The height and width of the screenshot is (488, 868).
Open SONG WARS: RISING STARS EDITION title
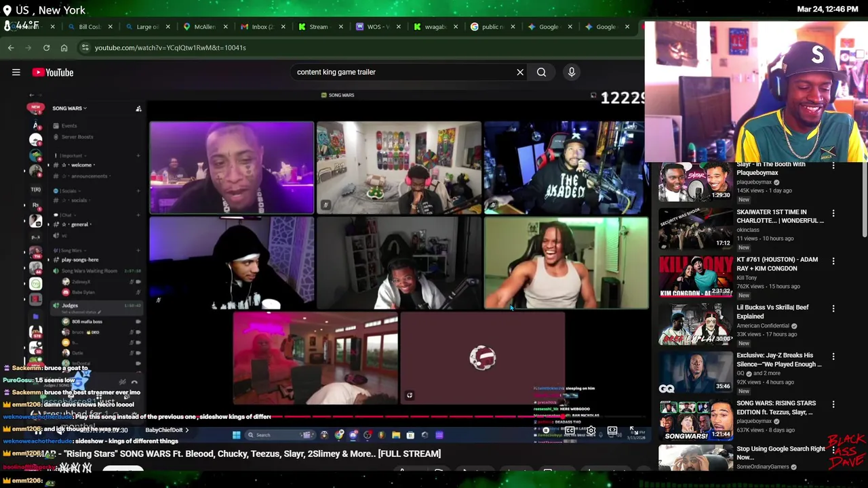coord(776,407)
